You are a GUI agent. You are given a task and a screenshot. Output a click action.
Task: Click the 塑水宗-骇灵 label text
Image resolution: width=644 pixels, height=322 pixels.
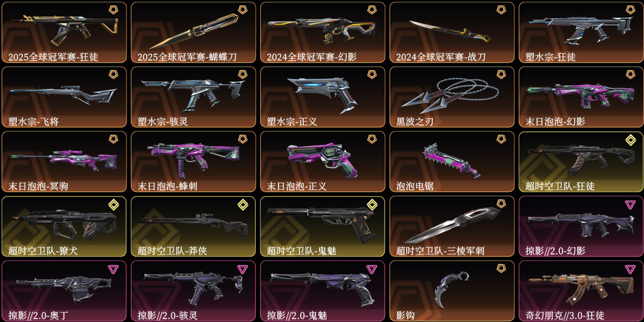(163, 122)
